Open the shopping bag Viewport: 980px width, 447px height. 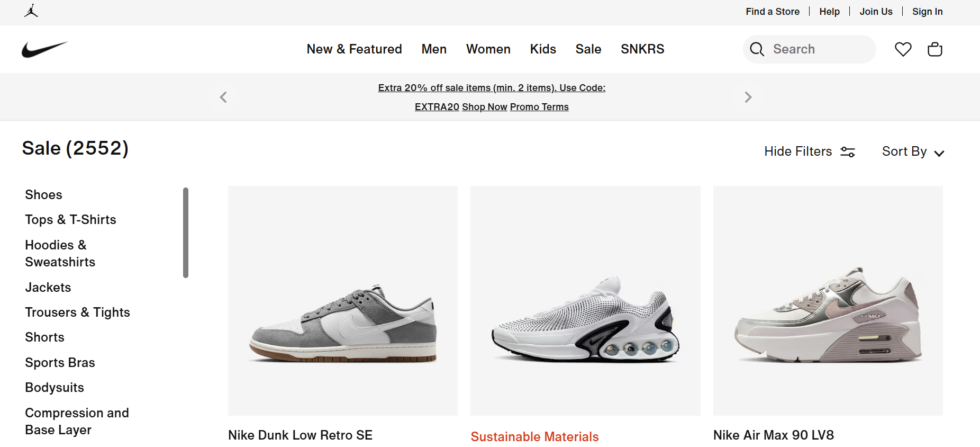click(934, 49)
